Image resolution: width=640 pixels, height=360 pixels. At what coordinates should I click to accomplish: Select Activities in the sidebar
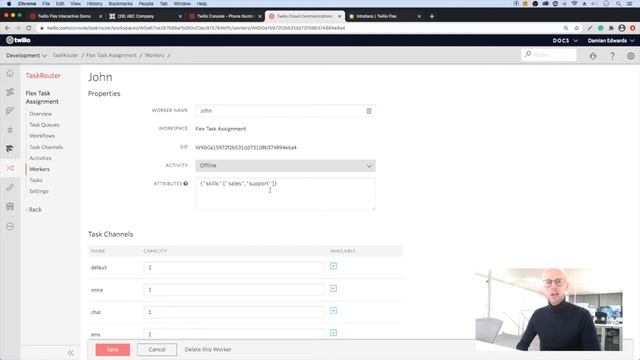click(40, 158)
